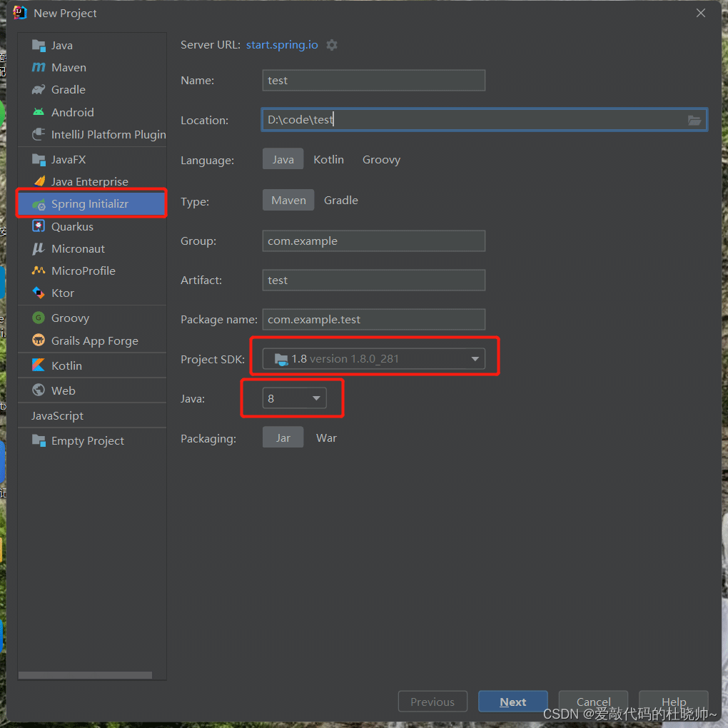Click the JavaFX folder icon
This screenshot has height=728, width=728.
[39, 159]
